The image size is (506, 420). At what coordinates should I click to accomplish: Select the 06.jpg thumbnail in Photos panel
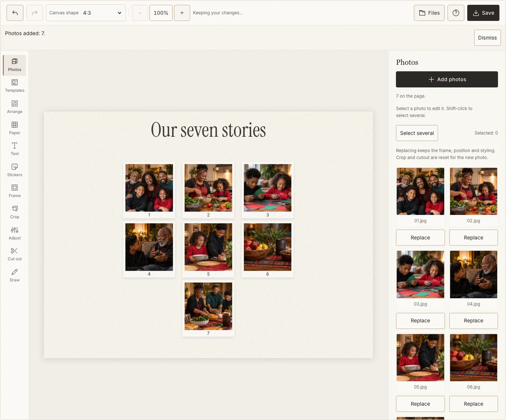click(474, 358)
